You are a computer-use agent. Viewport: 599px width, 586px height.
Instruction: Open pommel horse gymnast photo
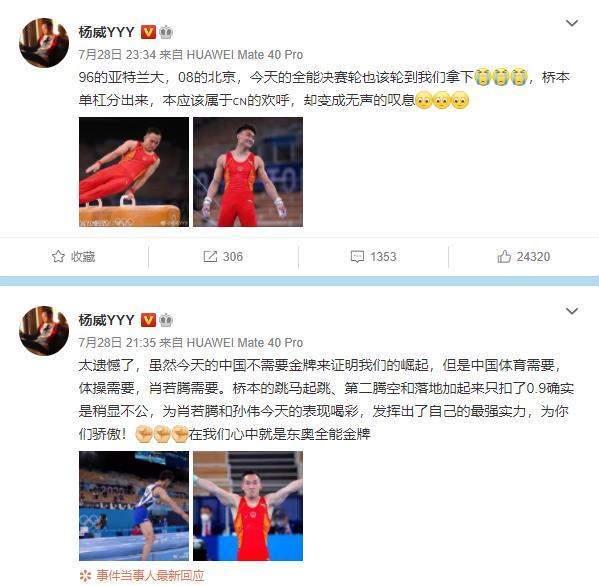click(x=134, y=172)
